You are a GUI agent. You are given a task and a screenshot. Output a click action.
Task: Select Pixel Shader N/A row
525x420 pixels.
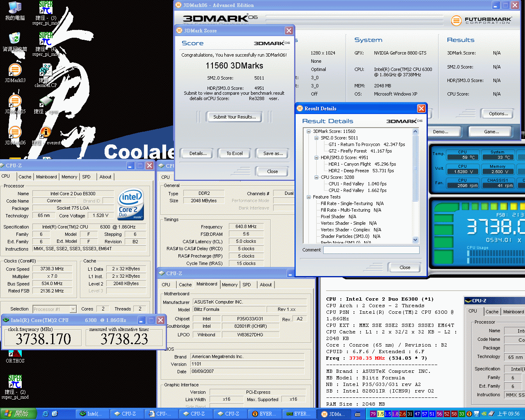pyautogui.click(x=338, y=217)
